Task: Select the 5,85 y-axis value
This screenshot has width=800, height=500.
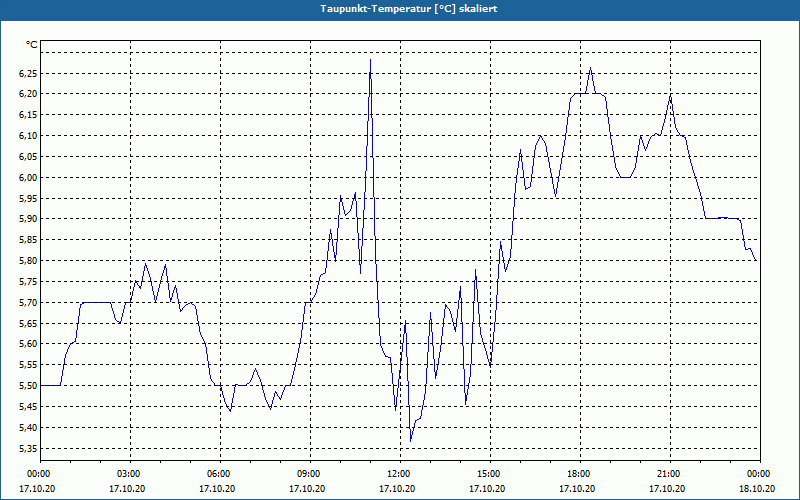Action: pos(28,240)
